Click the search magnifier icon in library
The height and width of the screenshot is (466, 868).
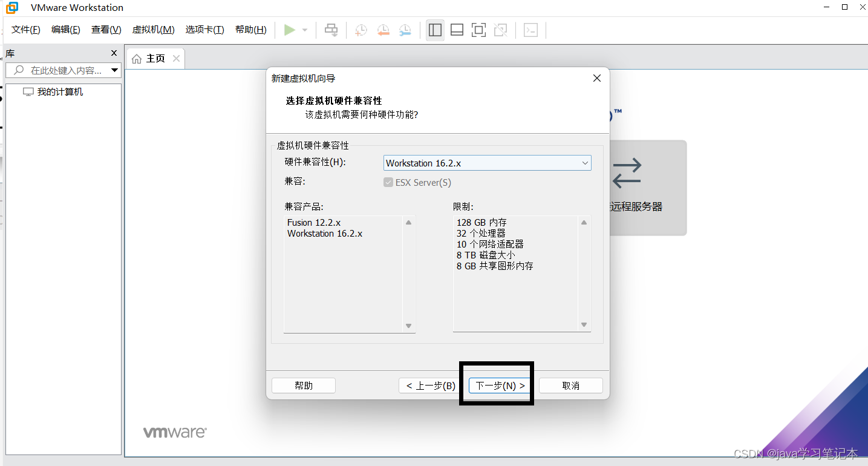pyautogui.click(x=19, y=70)
